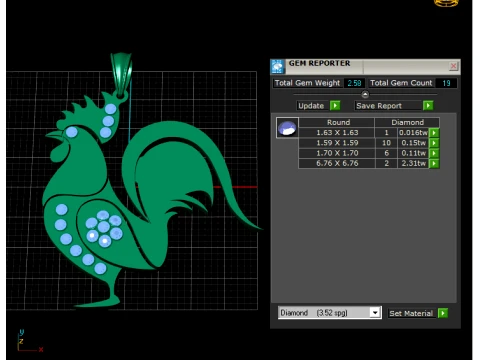Click green arrow for the 6.76 X 6.76 row
Screen dimensions: 480x360
434,164
